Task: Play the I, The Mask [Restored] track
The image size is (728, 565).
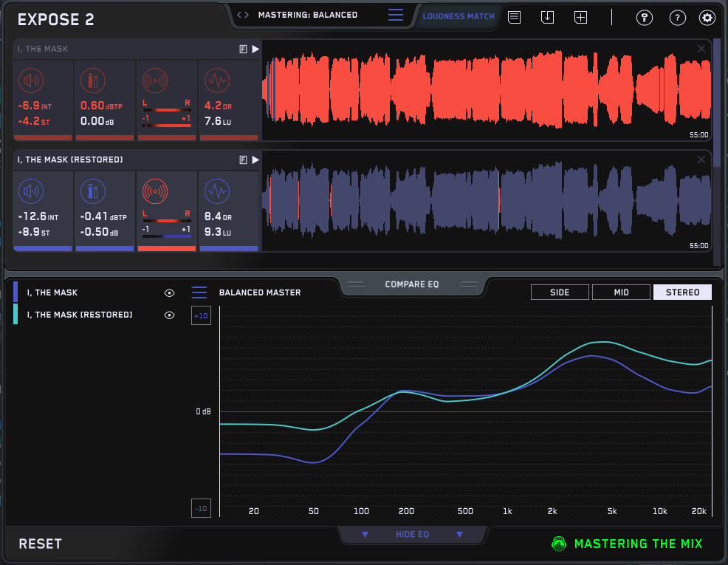Action: click(x=255, y=160)
